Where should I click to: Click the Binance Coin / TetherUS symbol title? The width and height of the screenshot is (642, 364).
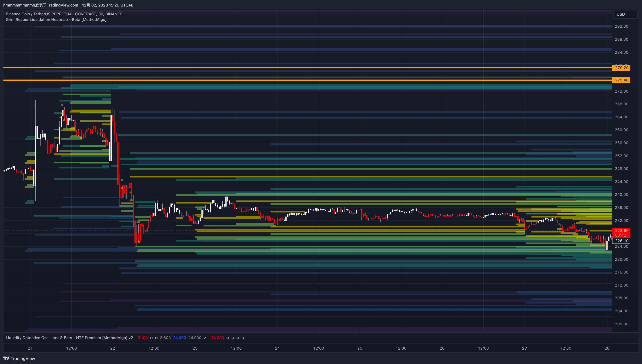point(64,14)
